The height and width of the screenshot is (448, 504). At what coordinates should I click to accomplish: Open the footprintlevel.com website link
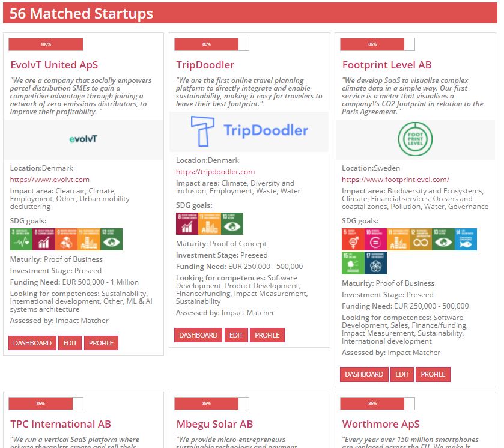click(x=396, y=180)
